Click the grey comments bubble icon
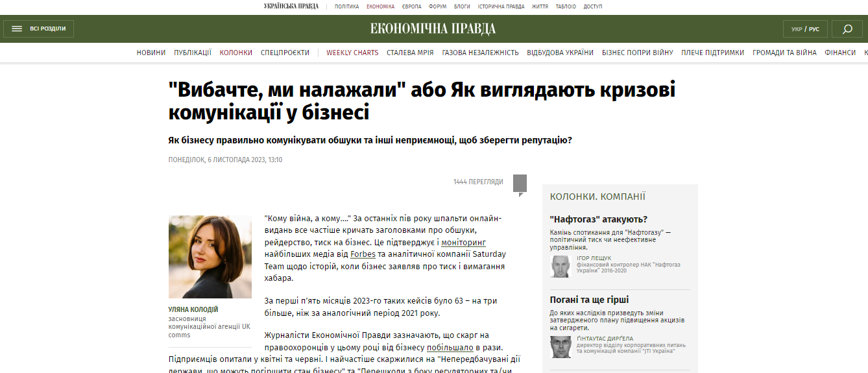 pyautogui.click(x=520, y=185)
